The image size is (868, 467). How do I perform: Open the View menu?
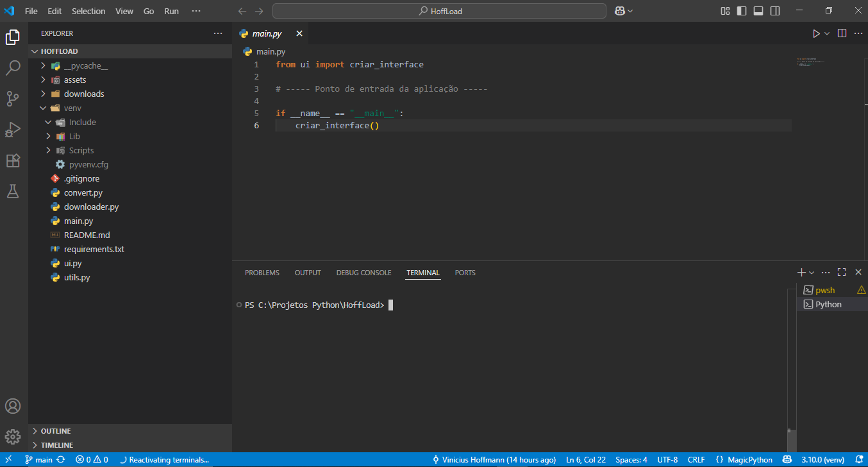tap(124, 11)
